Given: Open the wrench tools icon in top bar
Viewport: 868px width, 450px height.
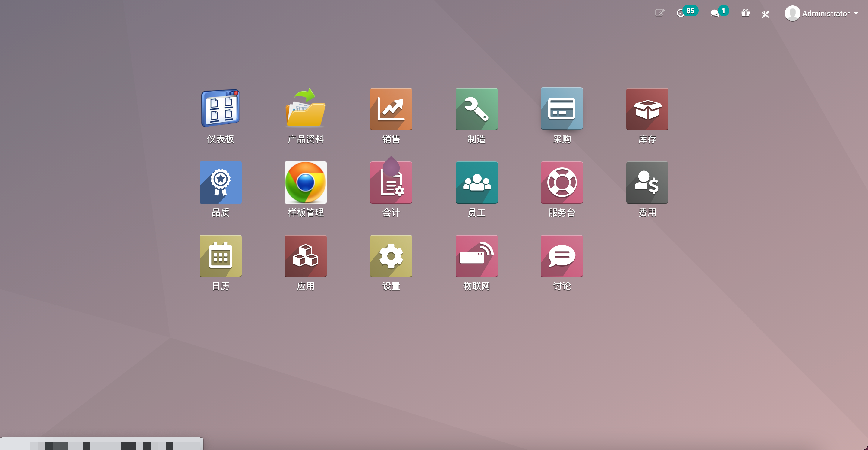Looking at the screenshot, I should coord(765,14).
